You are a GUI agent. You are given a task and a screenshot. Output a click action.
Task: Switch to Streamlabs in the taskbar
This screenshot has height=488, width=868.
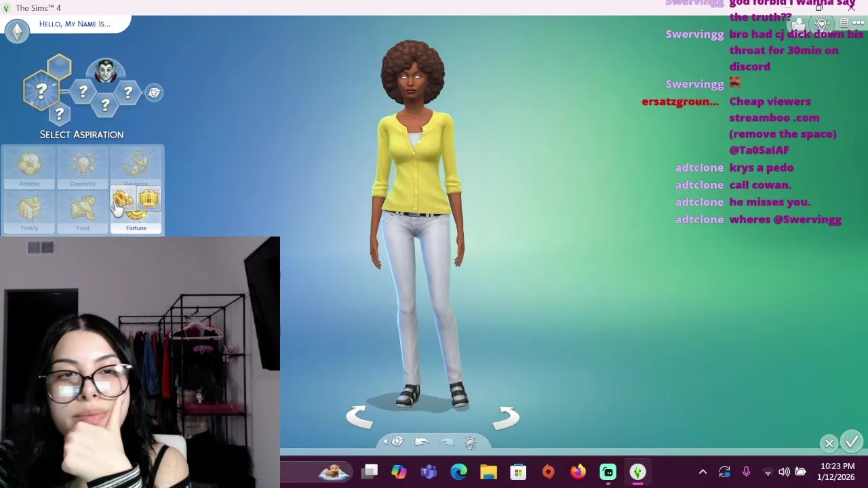pos(608,472)
